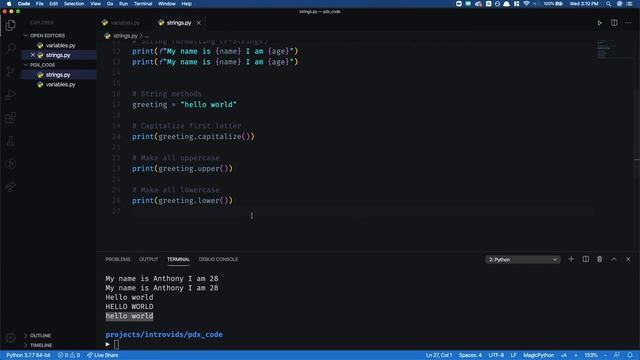
Task: Close the terminal panel
Action: click(x=628, y=259)
